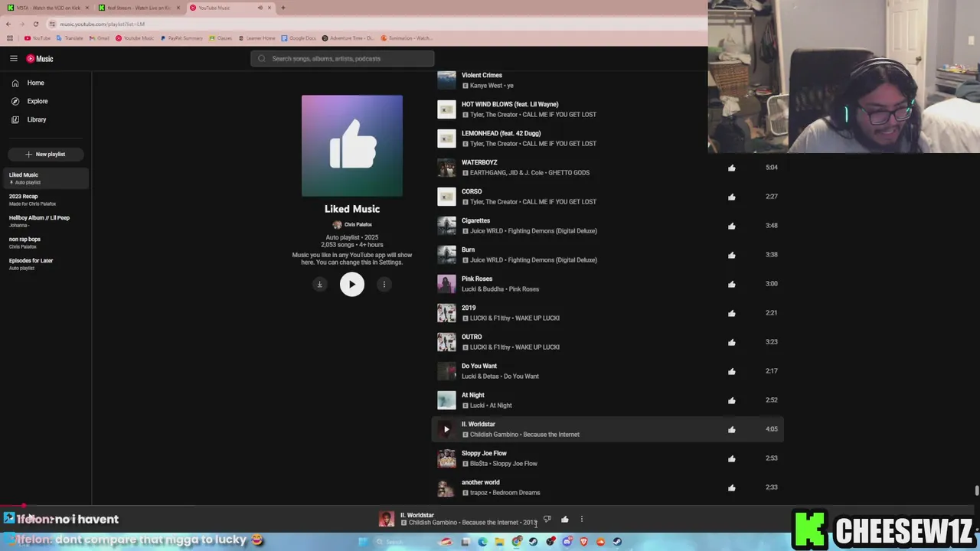This screenshot has height=551, width=980.
Task: Unlike the Pink Roses track
Action: (732, 284)
